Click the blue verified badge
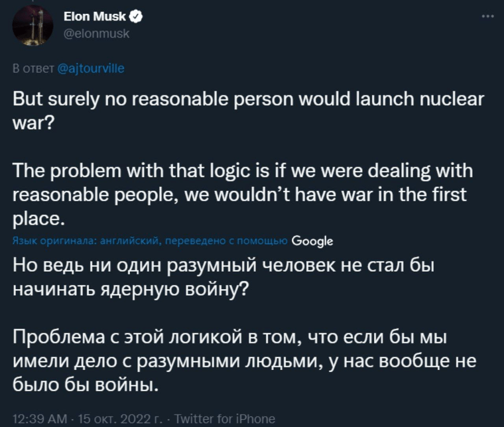Image resolution: width=504 pixels, height=427 pixels. click(136, 18)
